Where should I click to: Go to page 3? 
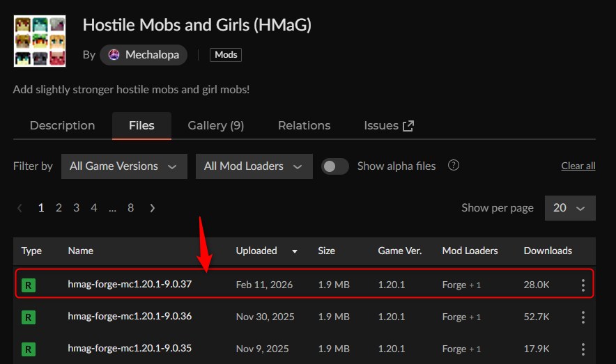(x=76, y=208)
